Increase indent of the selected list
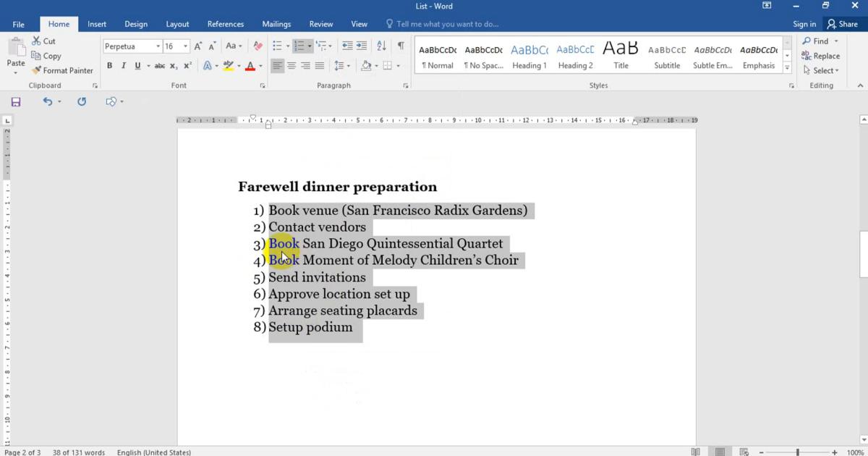Screen dimensions: 868x456 361,46
